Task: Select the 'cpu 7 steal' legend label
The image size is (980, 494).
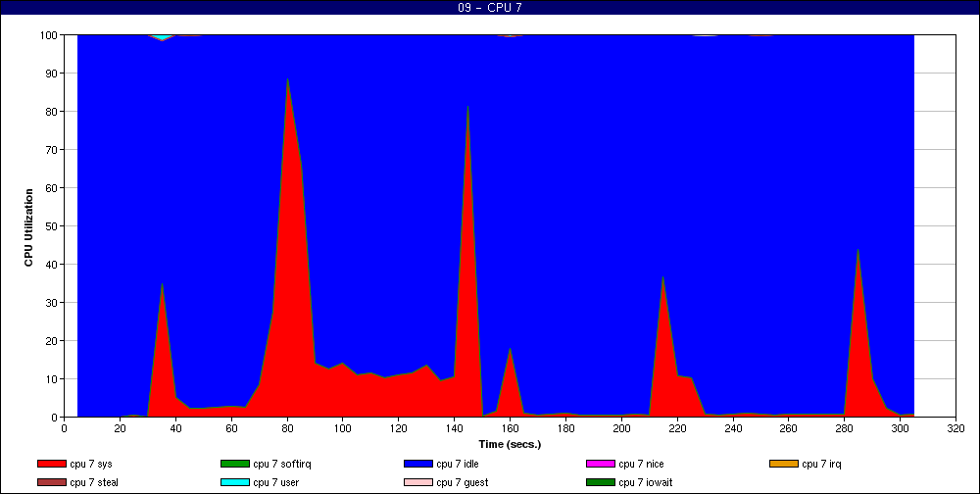Action: coord(94,483)
